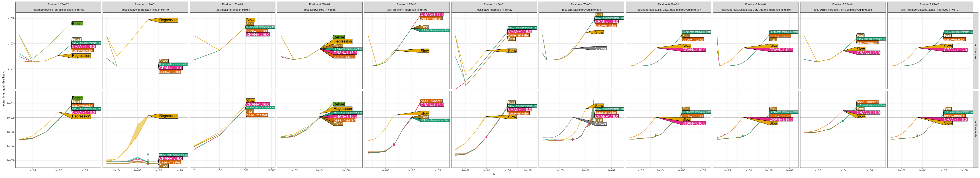
Task: Click 'Slow' label in fread(colClasses='Date') seconds panel
Action: pyautogui.click(x=948, y=123)
